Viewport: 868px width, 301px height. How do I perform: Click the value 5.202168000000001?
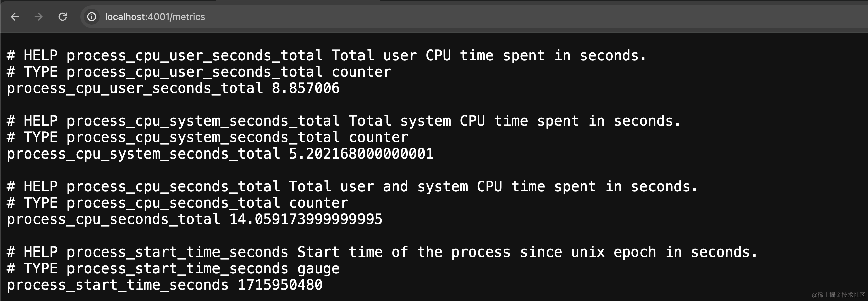tap(361, 154)
